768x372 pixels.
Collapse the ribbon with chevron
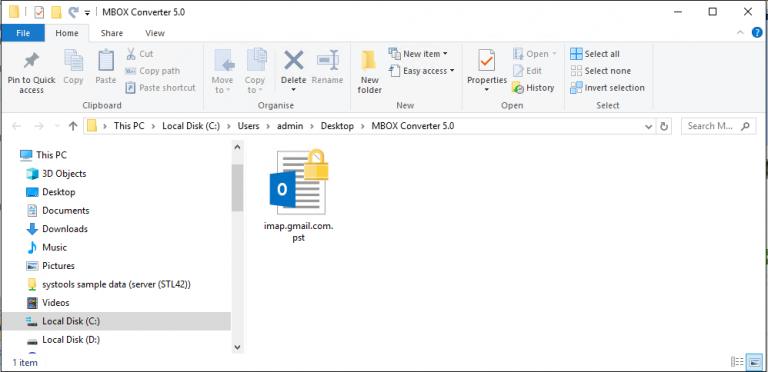(x=740, y=33)
